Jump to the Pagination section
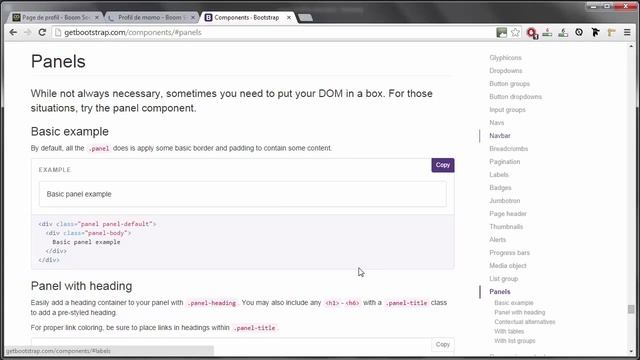Image resolution: width=640 pixels, height=360 pixels. (505, 162)
